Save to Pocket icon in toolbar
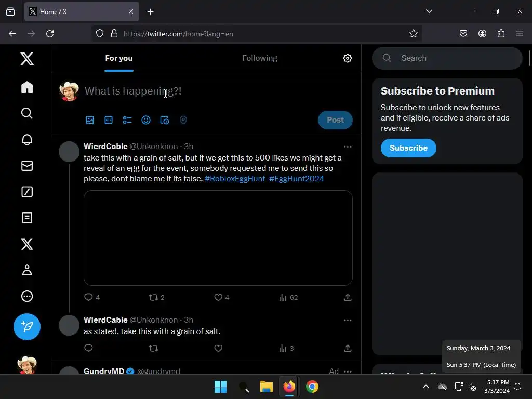 (x=463, y=34)
